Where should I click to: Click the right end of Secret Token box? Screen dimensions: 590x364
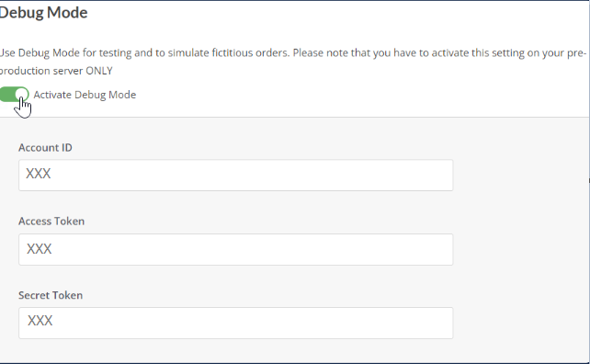(x=444, y=323)
